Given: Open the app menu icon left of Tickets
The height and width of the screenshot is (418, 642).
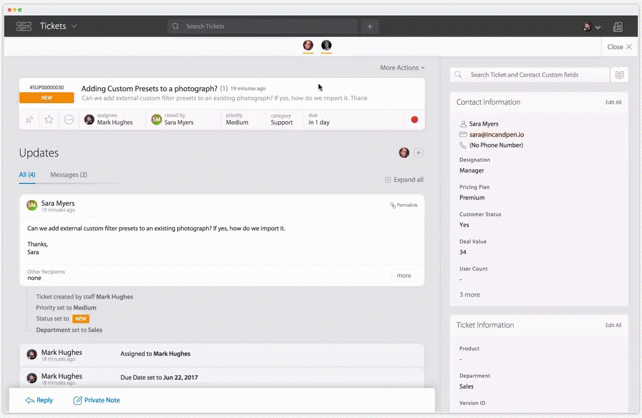Looking at the screenshot, I should tap(24, 26).
